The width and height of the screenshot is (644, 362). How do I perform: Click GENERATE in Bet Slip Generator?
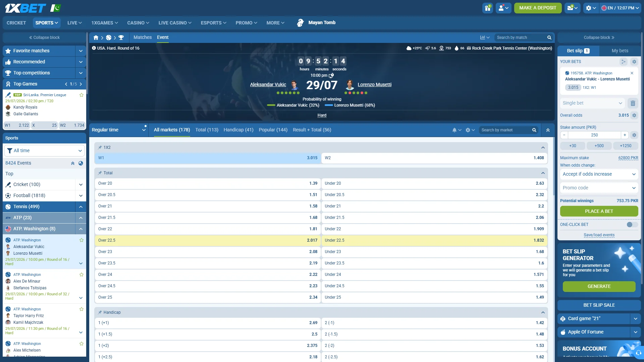599,286
